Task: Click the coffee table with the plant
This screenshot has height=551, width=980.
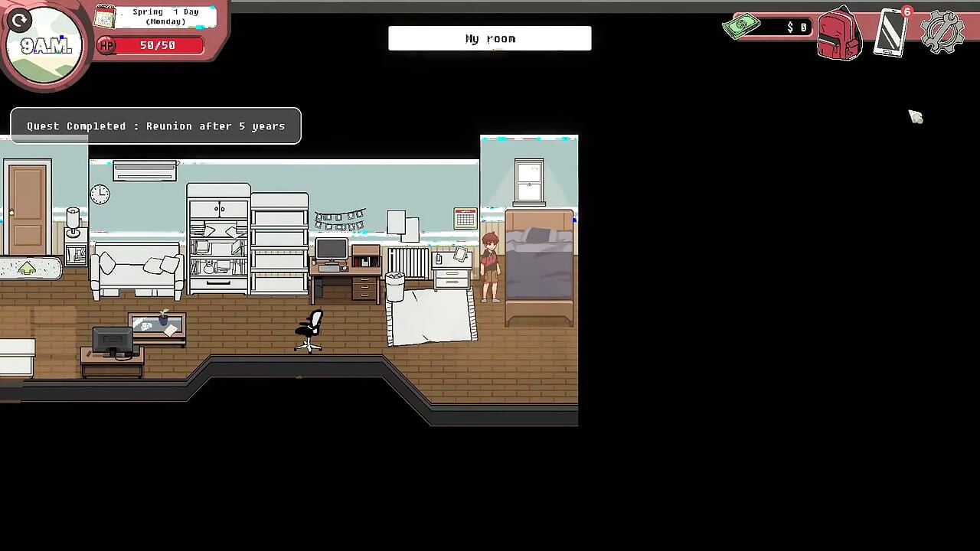Action: coord(157,328)
